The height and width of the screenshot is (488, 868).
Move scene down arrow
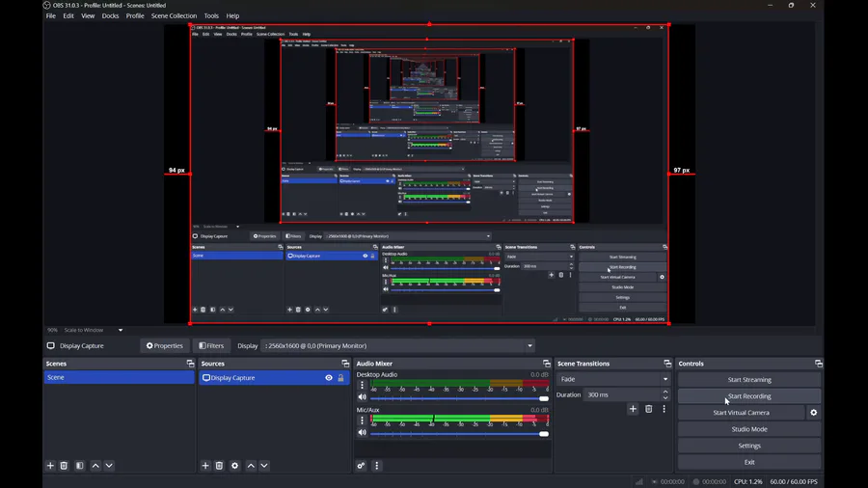pyautogui.click(x=109, y=466)
